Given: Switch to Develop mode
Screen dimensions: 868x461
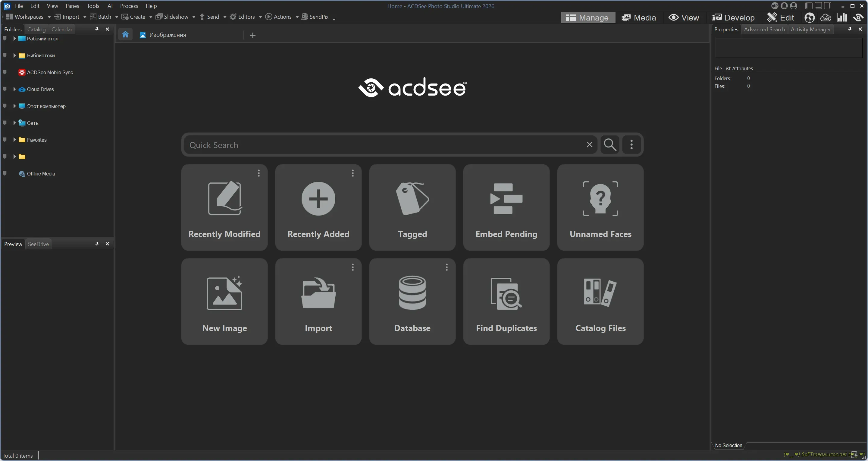Looking at the screenshot, I should tap(733, 17).
